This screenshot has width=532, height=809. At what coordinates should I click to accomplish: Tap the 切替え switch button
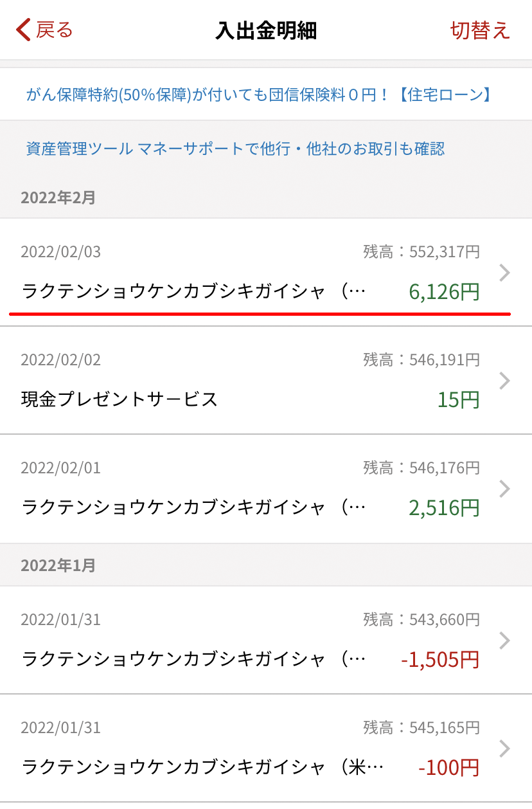pos(480,30)
